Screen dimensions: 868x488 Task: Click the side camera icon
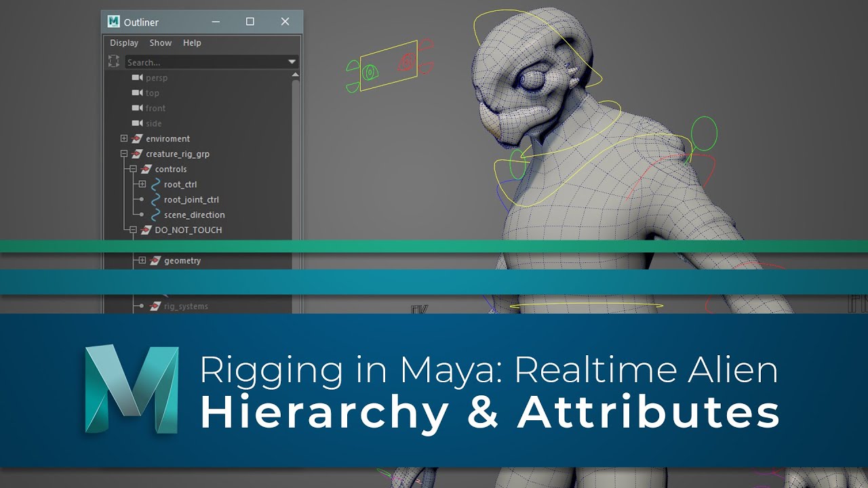137,123
